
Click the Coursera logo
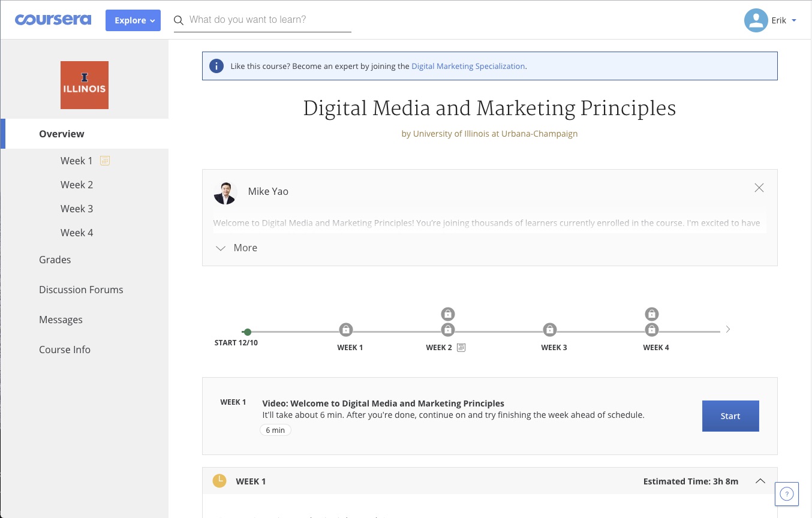pyautogui.click(x=53, y=20)
